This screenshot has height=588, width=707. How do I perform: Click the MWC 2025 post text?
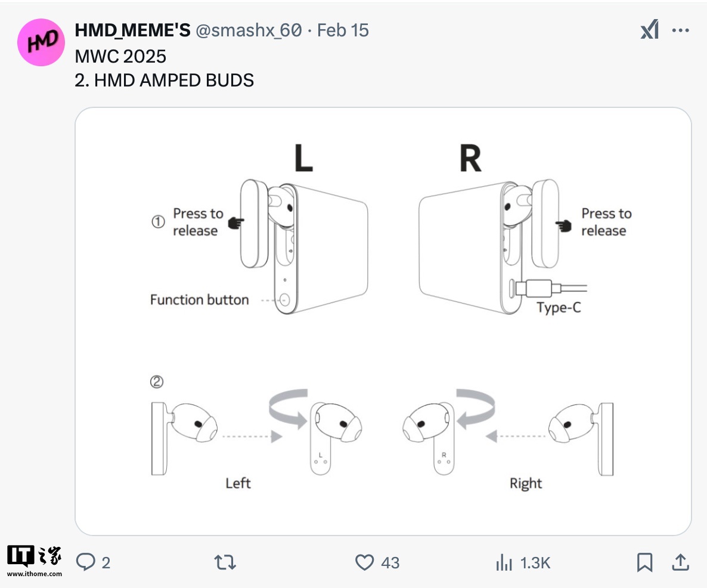120,56
